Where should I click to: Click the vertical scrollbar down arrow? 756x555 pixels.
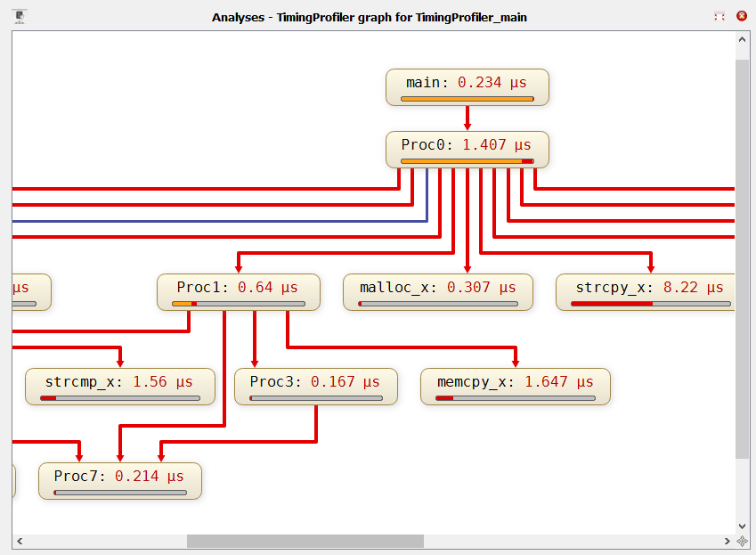click(x=743, y=526)
